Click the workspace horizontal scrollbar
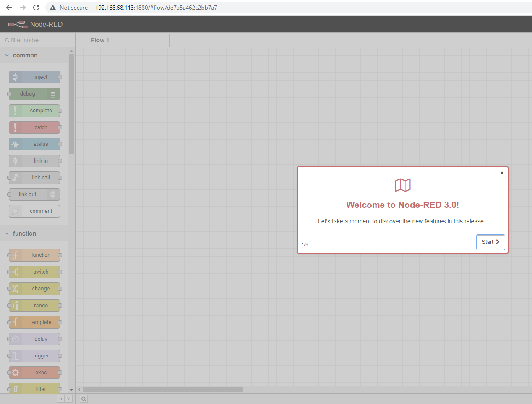Image resolution: width=532 pixels, height=404 pixels. click(x=163, y=390)
